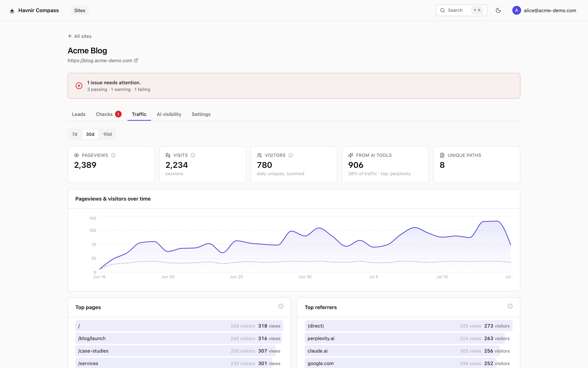Click the document icon on Unique Paths card
Viewport: 588px width, 368px height.
442,155
